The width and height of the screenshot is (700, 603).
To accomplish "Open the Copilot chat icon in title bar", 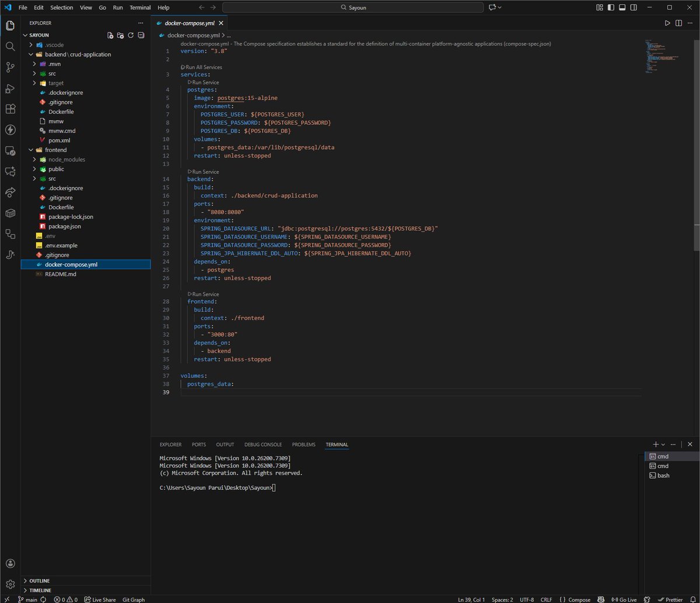I will tap(493, 8).
